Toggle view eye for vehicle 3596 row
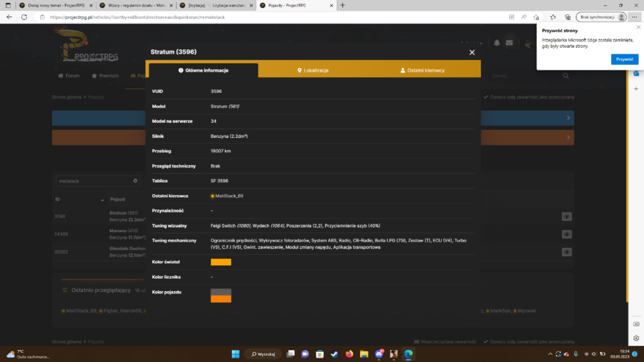Screen dimensions: 644x362 click(566, 216)
